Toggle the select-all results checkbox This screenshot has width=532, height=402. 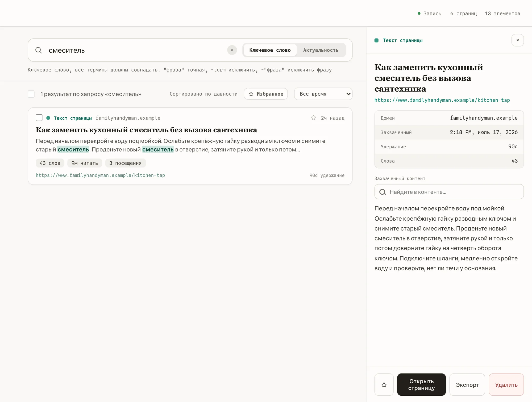[31, 94]
